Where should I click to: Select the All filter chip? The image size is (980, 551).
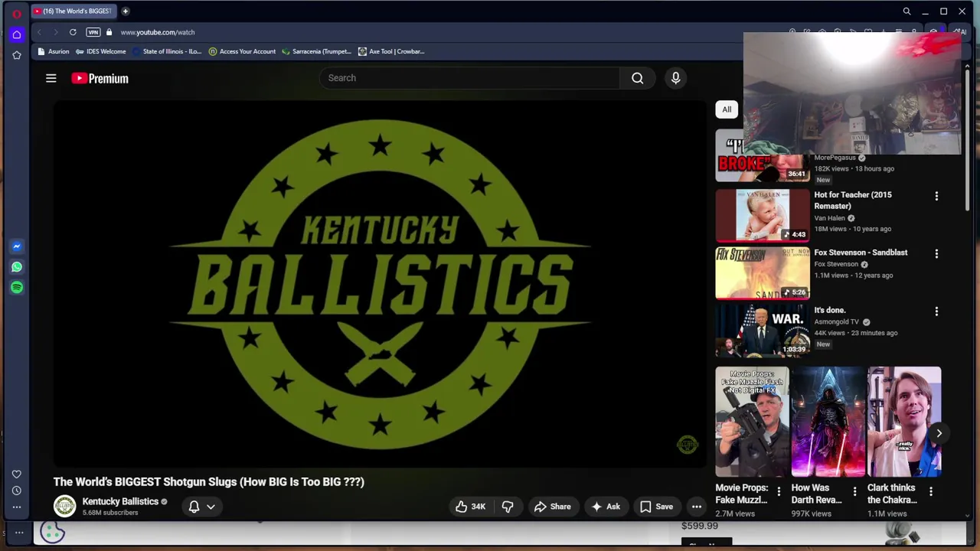click(x=727, y=109)
